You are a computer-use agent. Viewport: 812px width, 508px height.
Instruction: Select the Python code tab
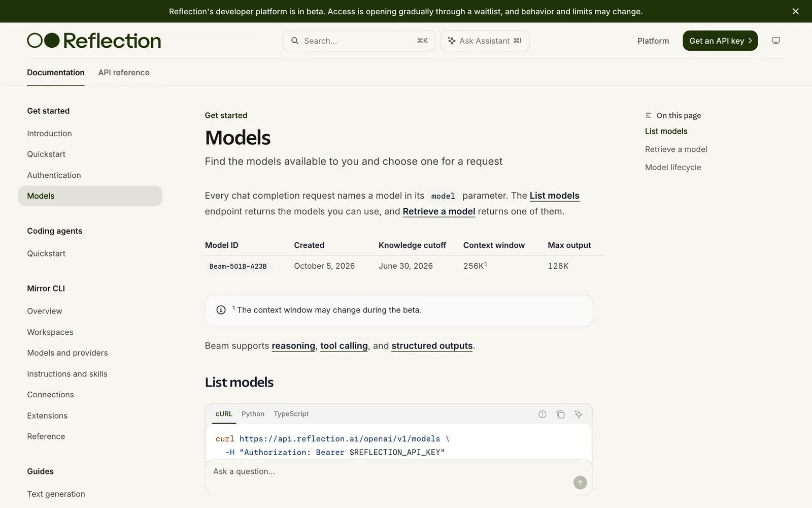[253, 414]
